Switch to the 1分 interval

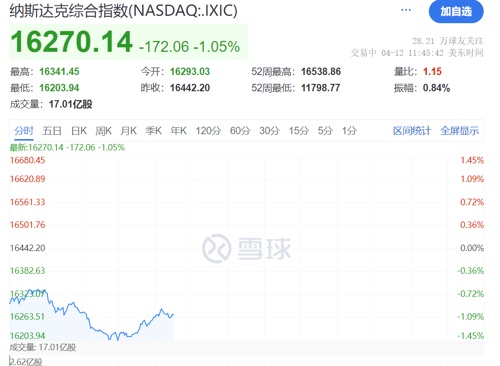[x=349, y=131]
